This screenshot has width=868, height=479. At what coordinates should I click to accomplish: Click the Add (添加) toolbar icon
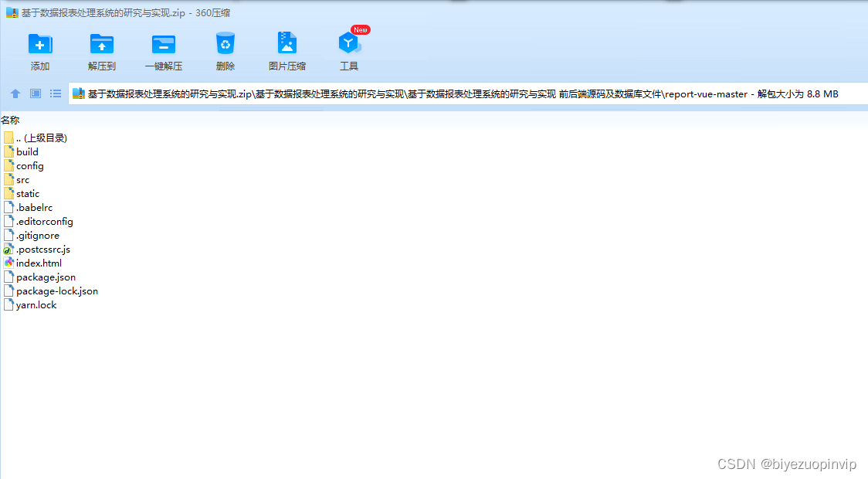(x=40, y=44)
